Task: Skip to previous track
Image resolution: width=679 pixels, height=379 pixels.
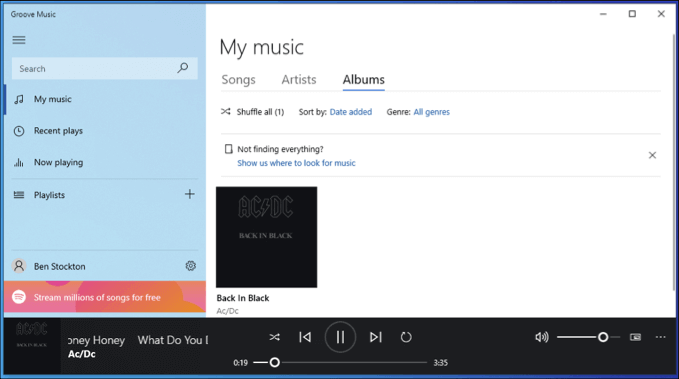Action: click(305, 337)
